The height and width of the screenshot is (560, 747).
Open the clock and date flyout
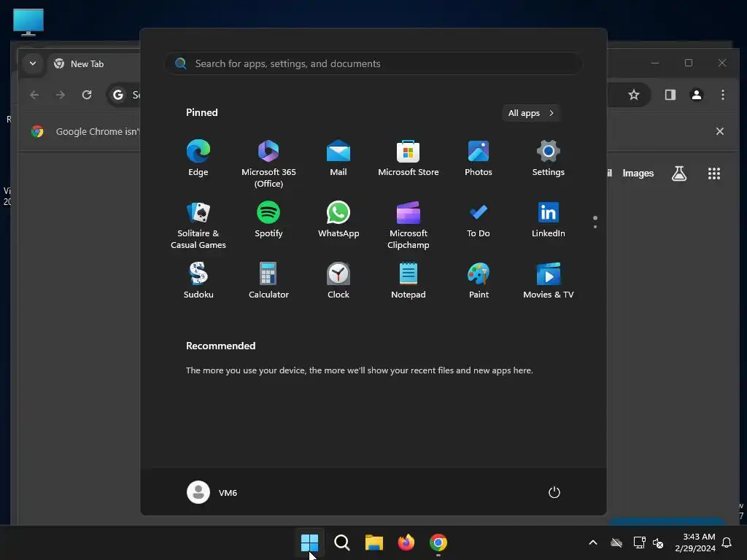tap(695, 542)
